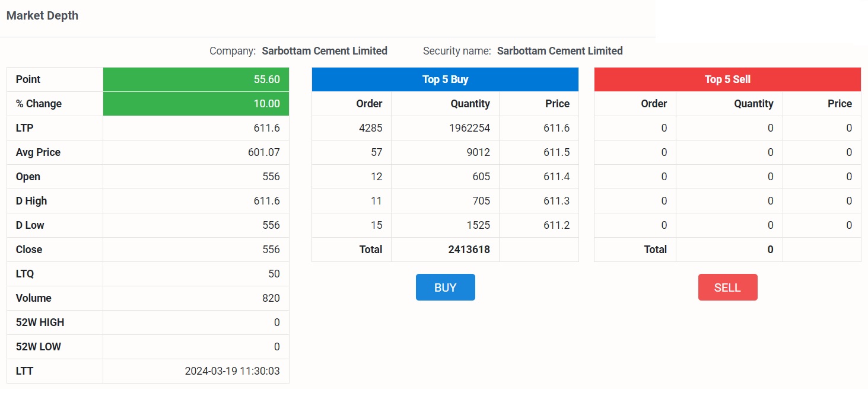Screen dimensions: 868x396
Task: Click the buy total 2413618
Action: click(x=469, y=250)
